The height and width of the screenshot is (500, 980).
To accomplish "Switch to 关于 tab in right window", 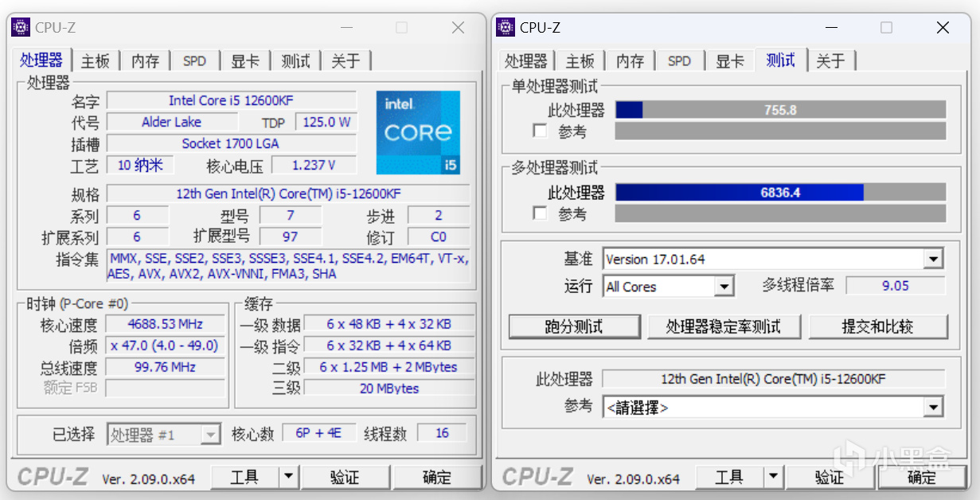I will coord(831,61).
